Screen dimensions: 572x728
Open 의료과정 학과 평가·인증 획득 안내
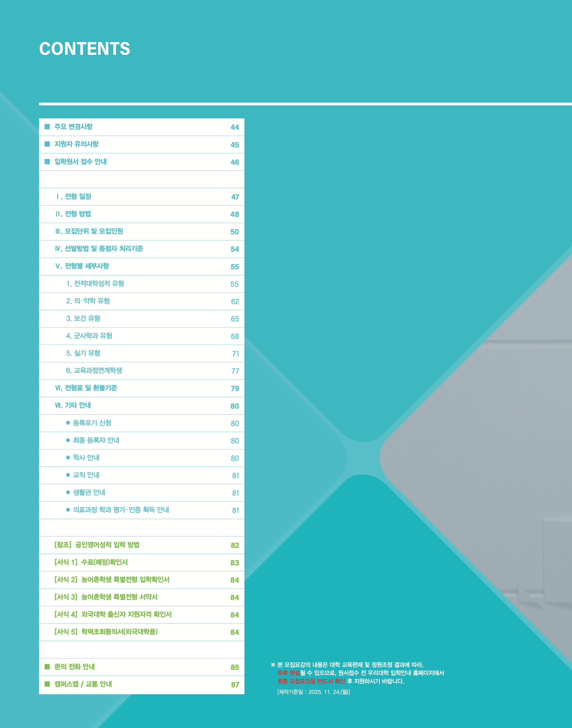[x=141, y=510]
